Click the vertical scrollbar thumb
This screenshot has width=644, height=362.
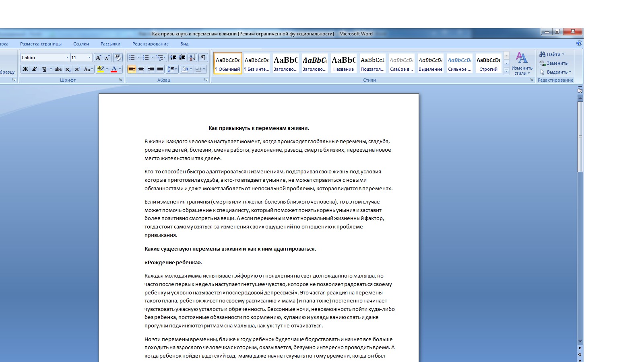(x=580, y=137)
